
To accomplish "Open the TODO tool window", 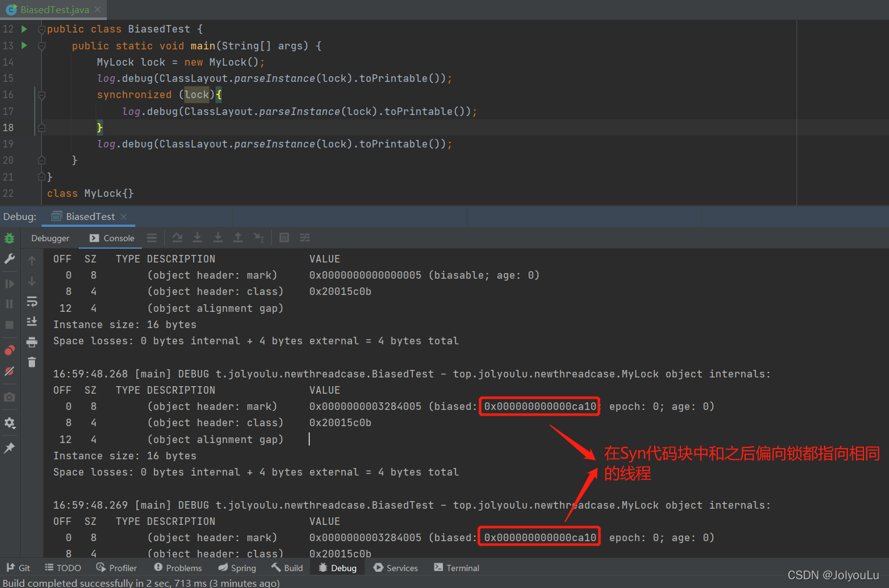I will click(x=63, y=567).
